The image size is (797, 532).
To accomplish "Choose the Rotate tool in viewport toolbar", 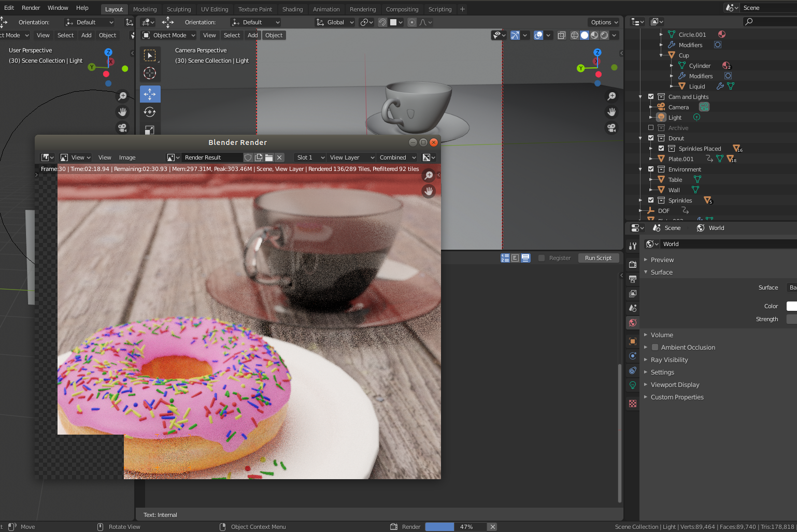I will (150, 112).
